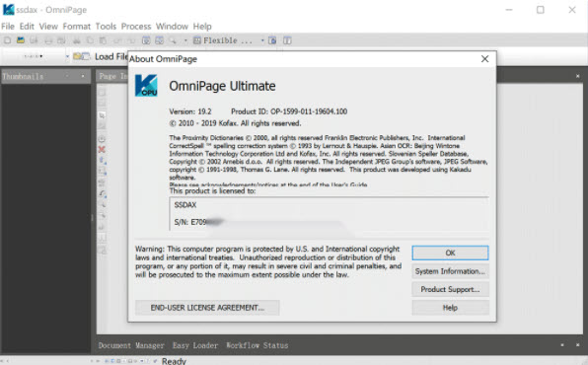
Task: Close the Document Manager bottom panel
Action: click(577, 344)
